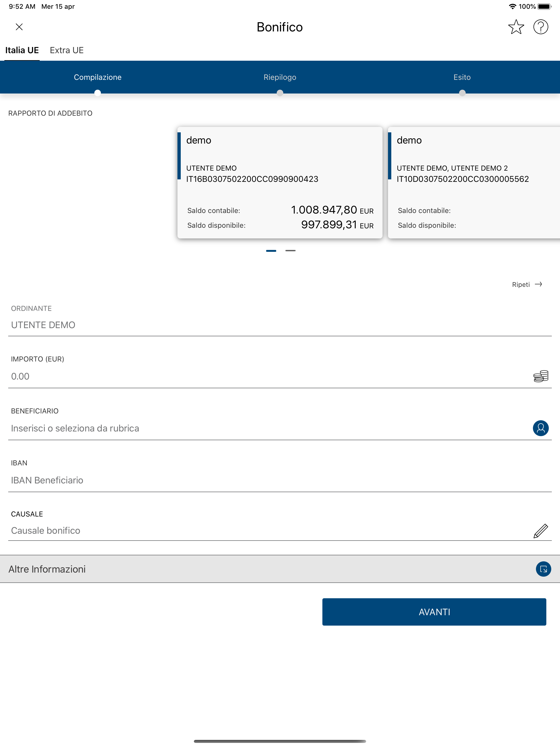Tap the 9:52 AM clock

coord(22,6)
